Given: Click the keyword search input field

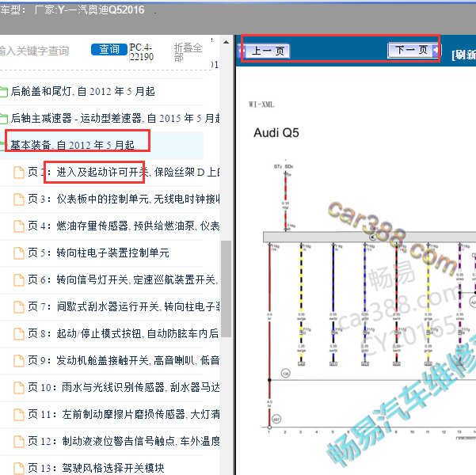Looking at the screenshot, I should coord(34,51).
